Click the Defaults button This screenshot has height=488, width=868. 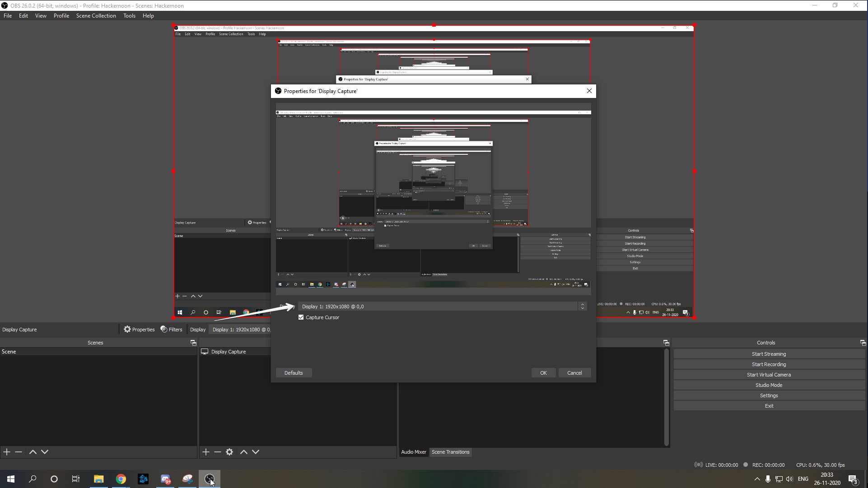[294, 373]
